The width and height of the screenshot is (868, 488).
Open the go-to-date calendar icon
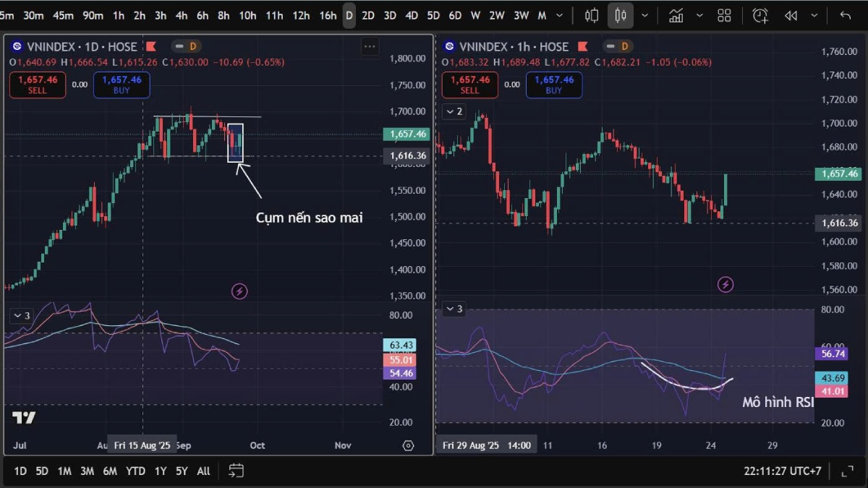pyautogui.click(x=236, y=471)
